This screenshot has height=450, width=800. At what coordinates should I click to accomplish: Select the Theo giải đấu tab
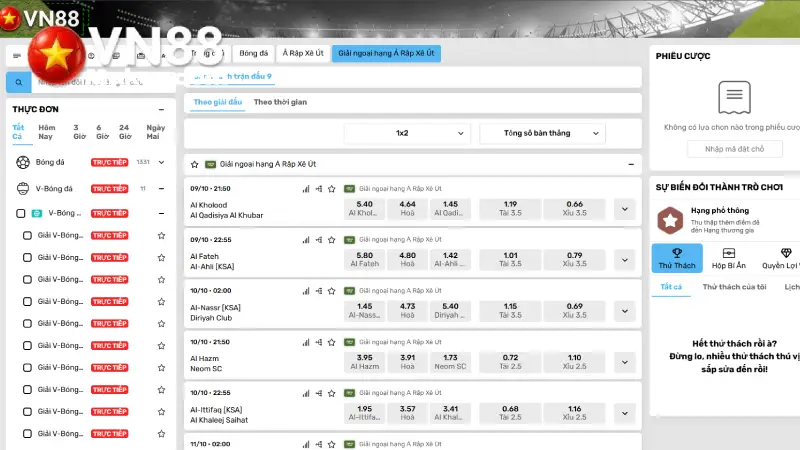[x=218, y=102]
